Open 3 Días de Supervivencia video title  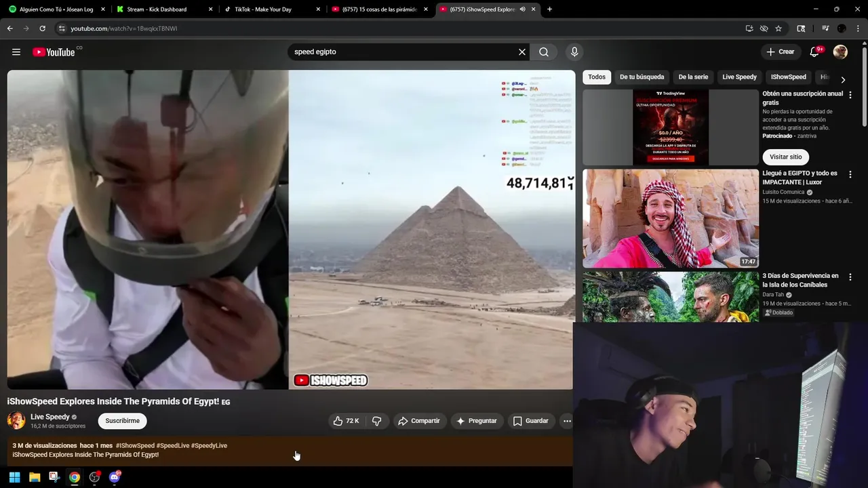[800, 281]
